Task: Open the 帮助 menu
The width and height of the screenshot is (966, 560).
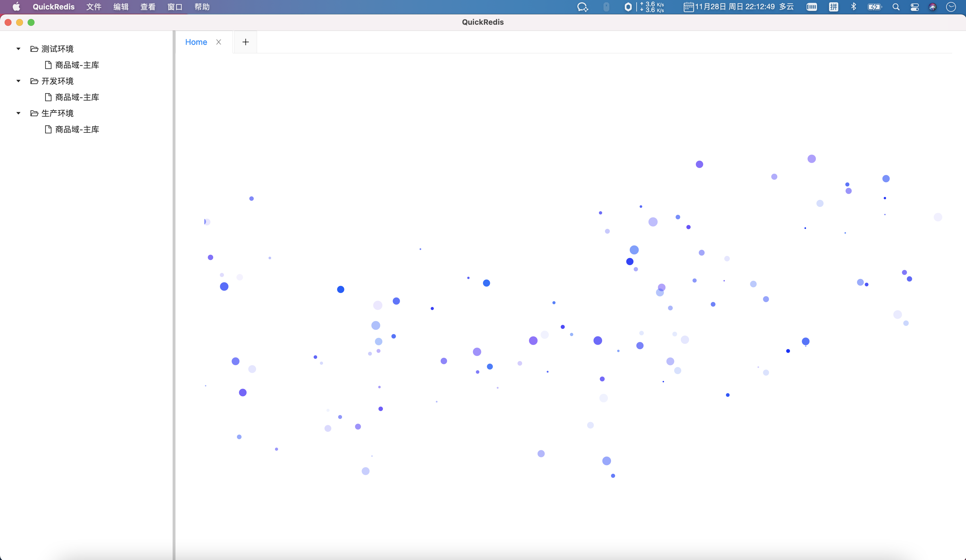Action: [x=202, y=7]
